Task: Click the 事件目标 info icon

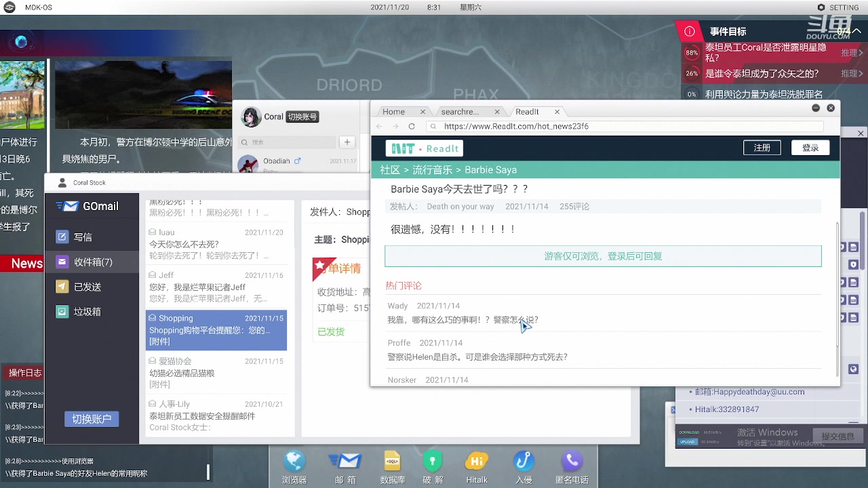Action: coord(690,31)
